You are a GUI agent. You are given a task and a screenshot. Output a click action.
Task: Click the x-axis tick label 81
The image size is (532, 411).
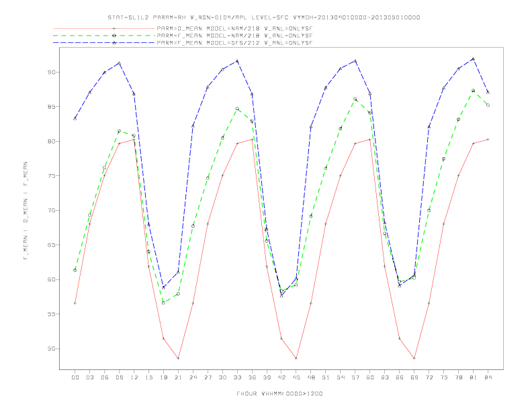(474, 377)
